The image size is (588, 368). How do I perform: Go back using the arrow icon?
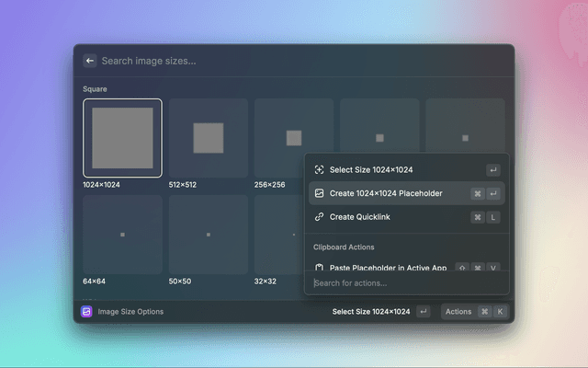coord(90,61)
